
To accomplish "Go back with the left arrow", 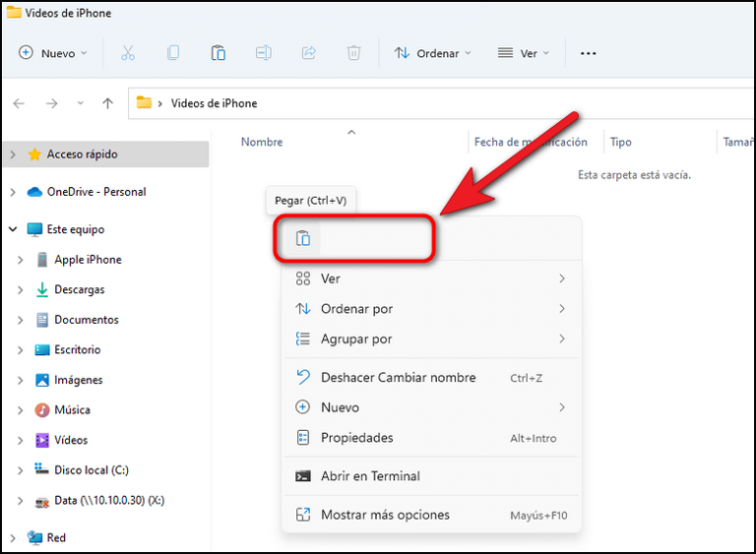I will tap(19, 103).
